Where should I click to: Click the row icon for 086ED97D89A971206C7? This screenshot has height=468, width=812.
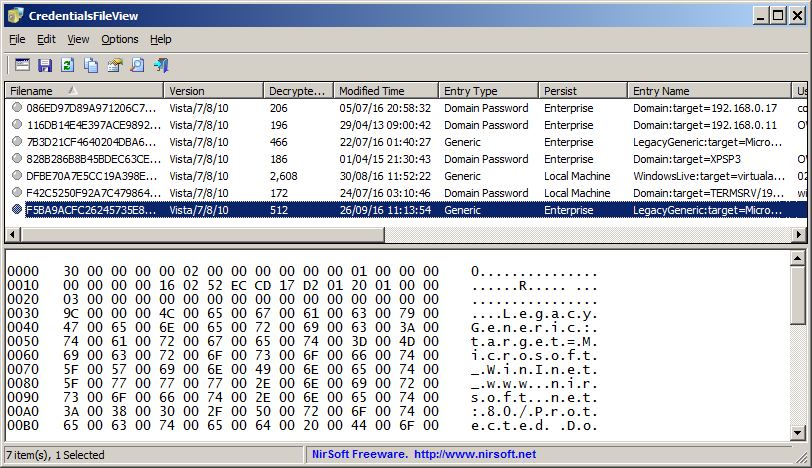pos(17,107)
